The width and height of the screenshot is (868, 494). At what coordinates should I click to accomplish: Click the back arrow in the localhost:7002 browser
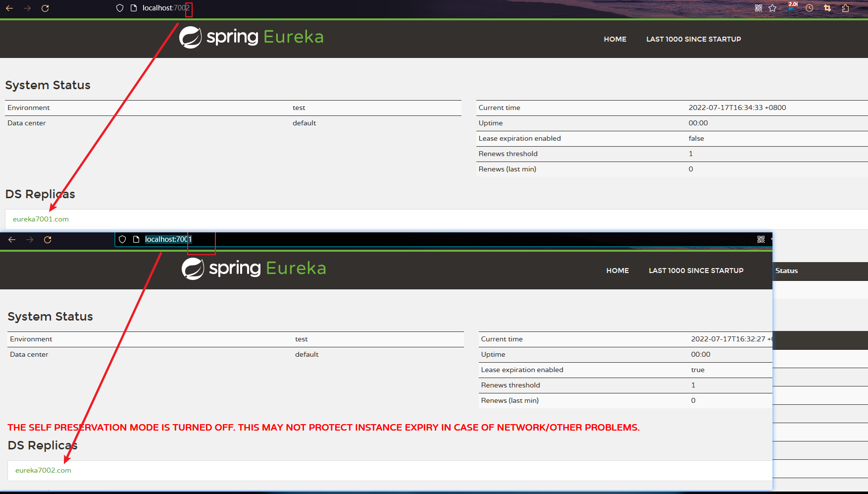click(x=9, y=8)
